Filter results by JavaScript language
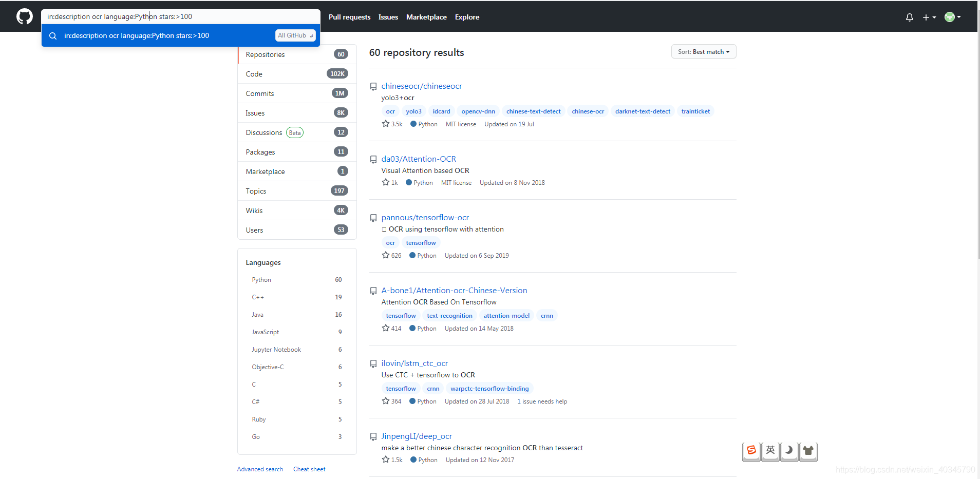The width and height of the screenshot is (980, 479). 297,332
